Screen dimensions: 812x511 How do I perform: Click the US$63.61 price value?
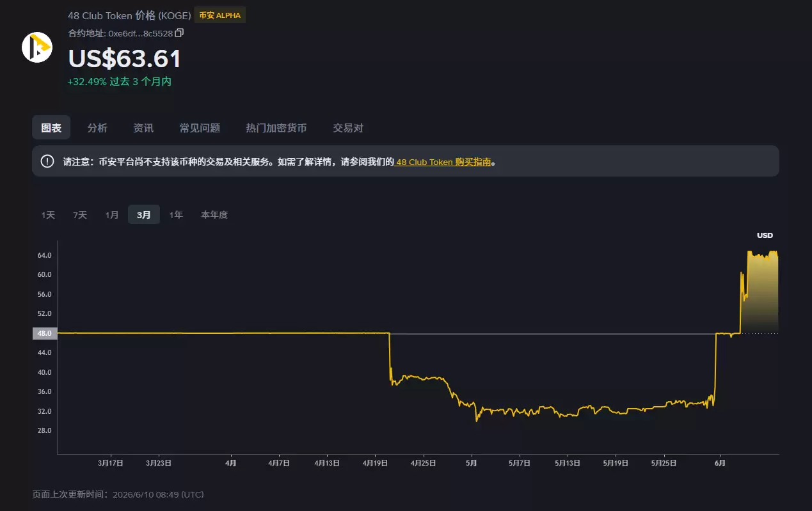(x=125, y=59)
